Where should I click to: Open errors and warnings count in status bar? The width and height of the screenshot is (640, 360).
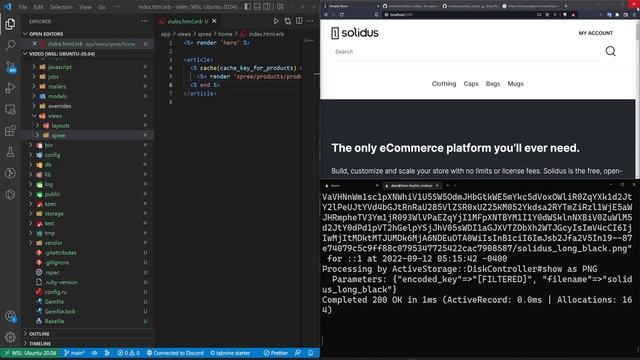point(129,353)
